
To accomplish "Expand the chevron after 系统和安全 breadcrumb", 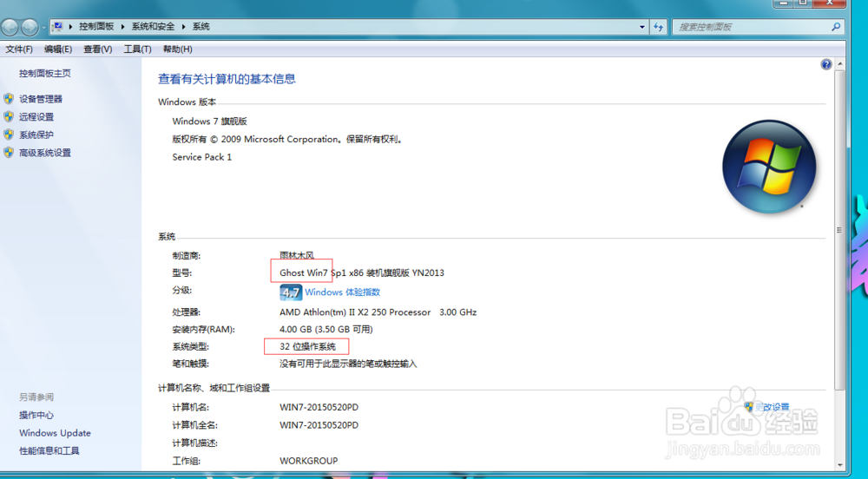I will click(183, 27).
